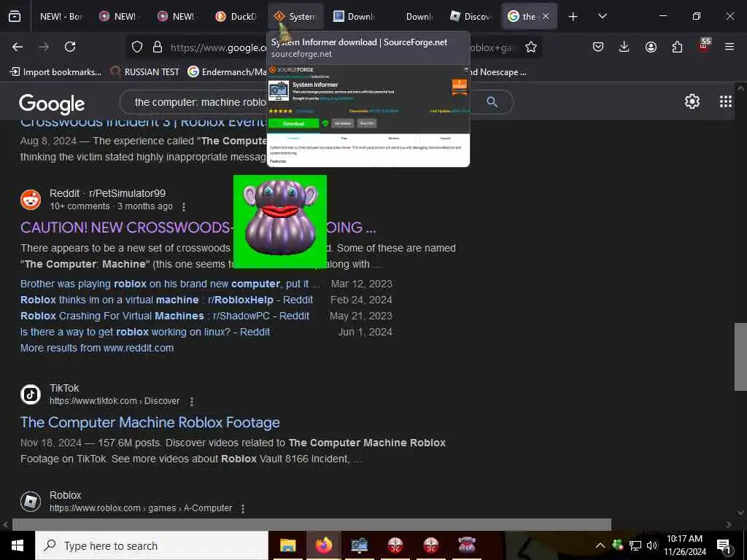Open the Extensions panel
The width and height of the screenshot is (747, 560).
[677, 47]
